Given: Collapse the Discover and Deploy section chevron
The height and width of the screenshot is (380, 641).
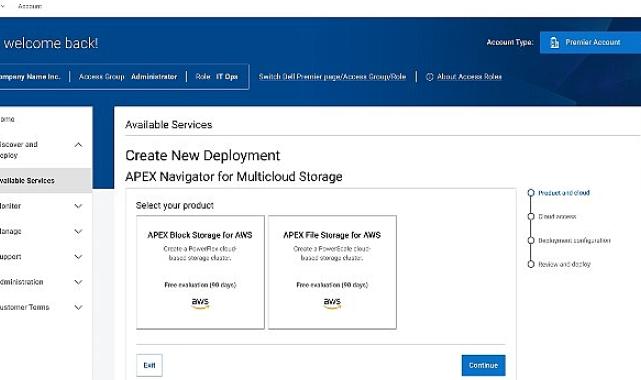Looking at the screenshot, I should point(78,145).
